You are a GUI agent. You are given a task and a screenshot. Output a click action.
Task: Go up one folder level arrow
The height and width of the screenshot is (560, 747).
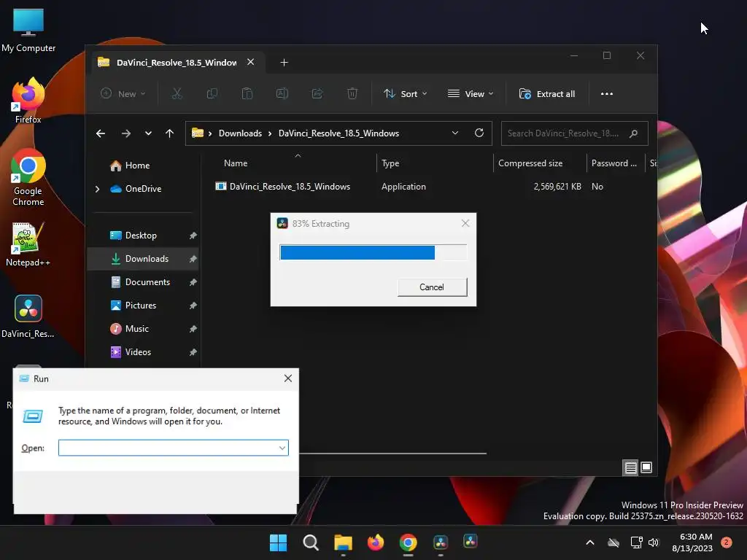169,133
